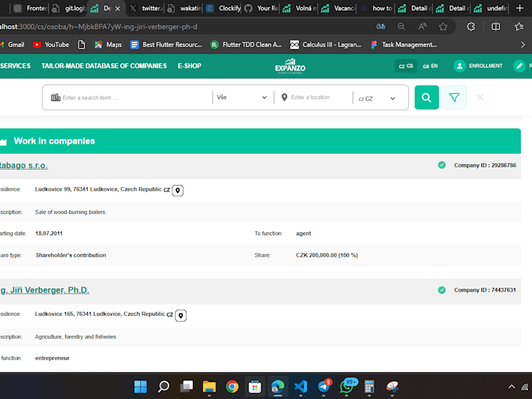Image resolution: width=532 pixels, height=399 pixels.
Task: Switch to the 'how to' browser tab
Action: click(377, 8)
